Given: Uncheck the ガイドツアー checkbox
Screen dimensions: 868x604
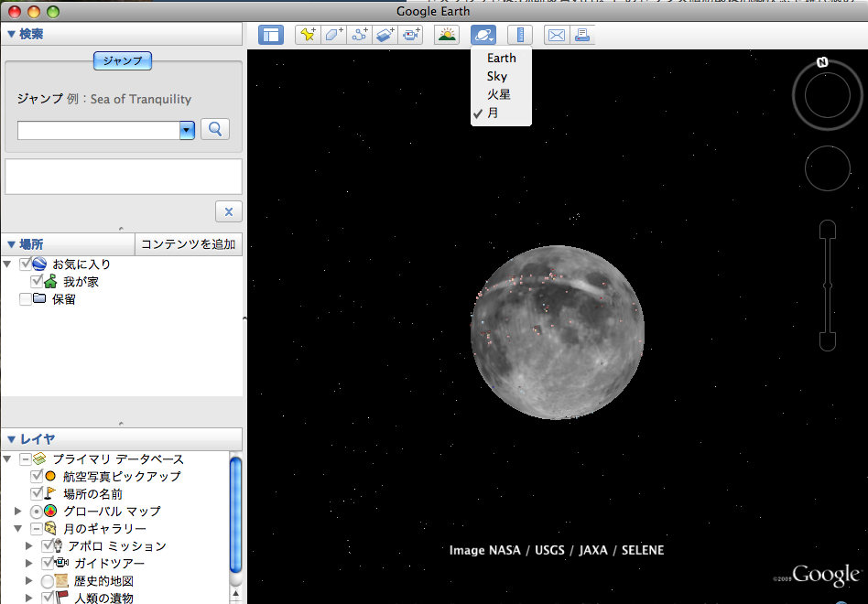Looking at the screenshot, I should [48, 563].
